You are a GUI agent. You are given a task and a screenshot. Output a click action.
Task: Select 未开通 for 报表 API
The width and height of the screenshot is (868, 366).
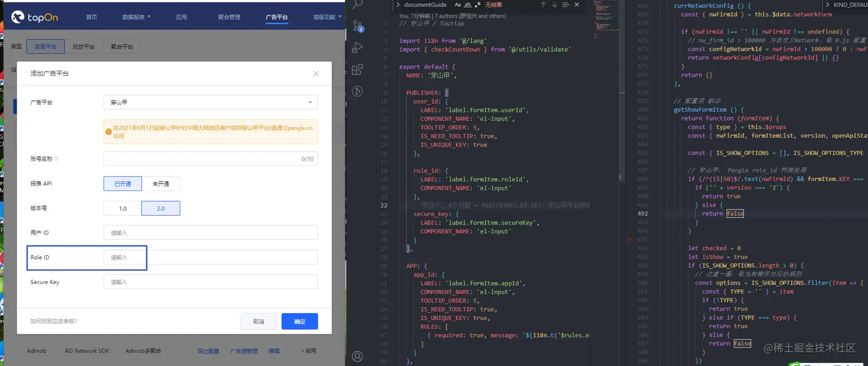tap(161, 184)
